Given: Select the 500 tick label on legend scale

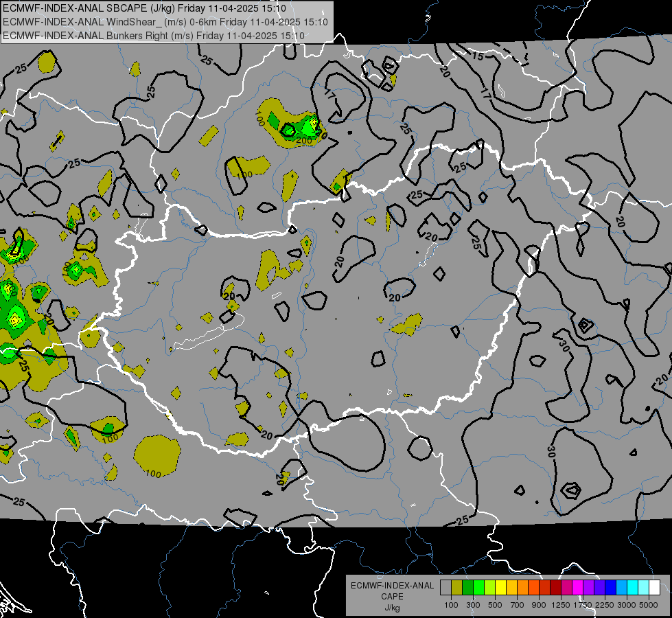Looking at the screenshot, I should point(495,605).
